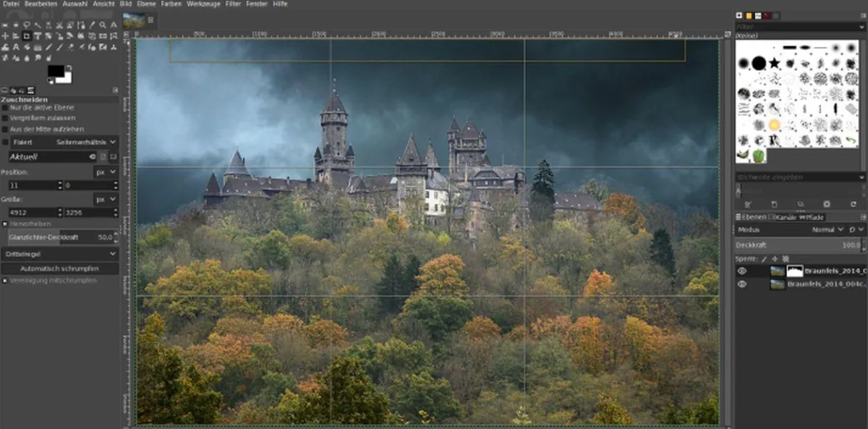The image size is (868, 429).
Task: Check the 'Aus der Mitte aufziehen' option
Action: click(5, 129)
